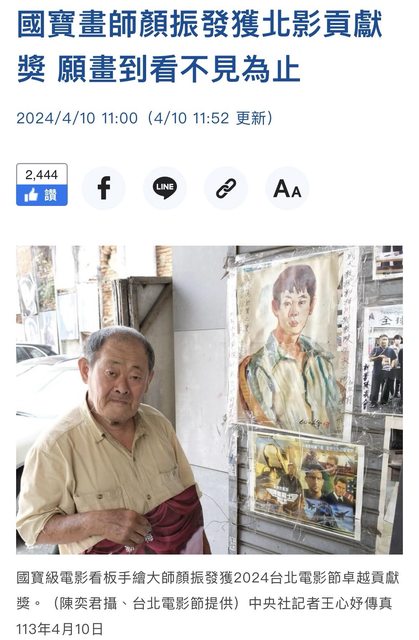Share the article via LINE icon
This screenshot has height=640, width=419.
pos(165,188)
